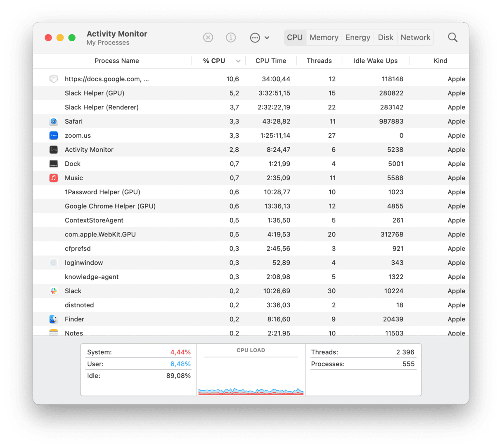Screen dimensions: 502x448
Task: Open the Search magnifier icon
Action: click(x=453, y=38)
